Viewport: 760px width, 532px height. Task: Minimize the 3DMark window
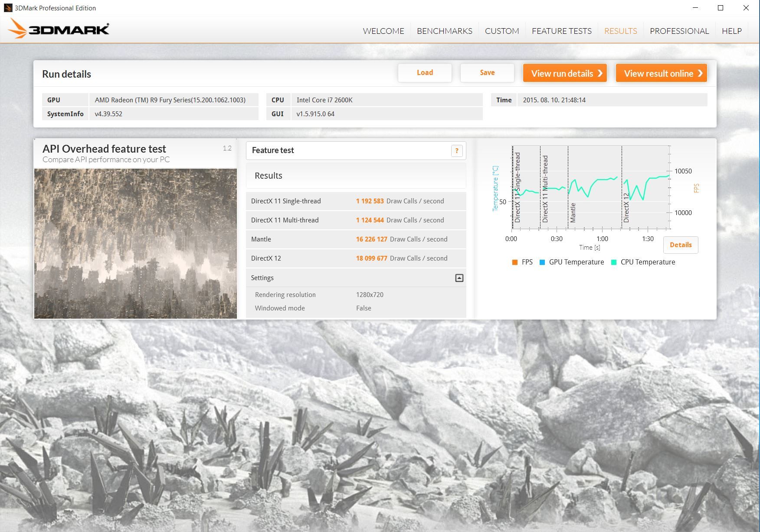(695, 8)
